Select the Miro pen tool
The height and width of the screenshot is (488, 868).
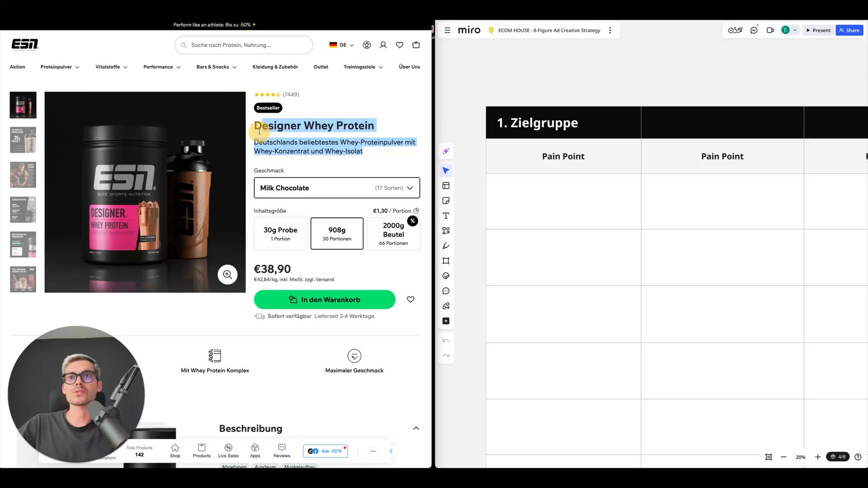click(446, 246)
